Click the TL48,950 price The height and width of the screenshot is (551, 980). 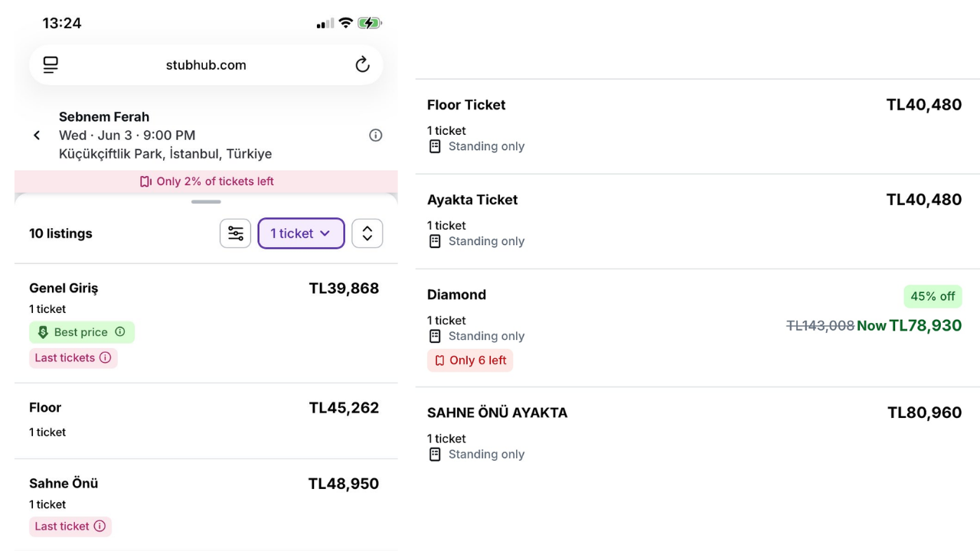click(x=344, y=484)
